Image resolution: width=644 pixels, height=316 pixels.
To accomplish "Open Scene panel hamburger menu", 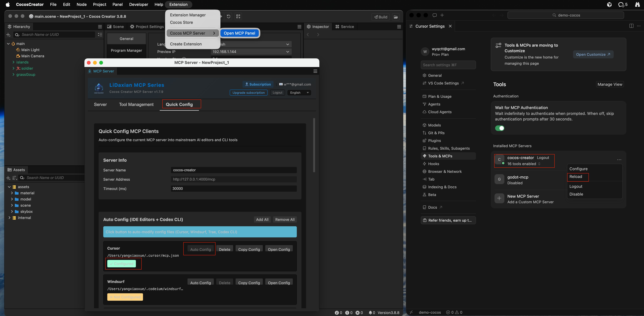I will pos(299,27).
